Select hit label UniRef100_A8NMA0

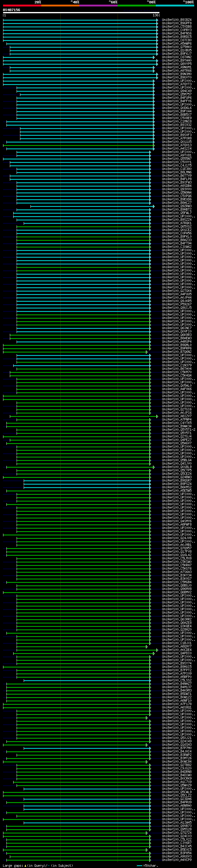176,806
